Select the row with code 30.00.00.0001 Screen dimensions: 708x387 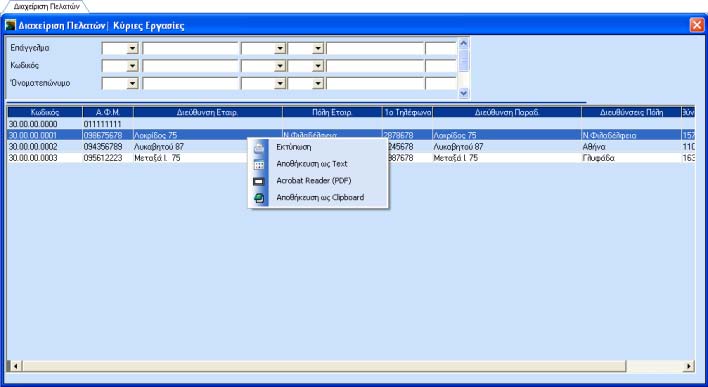coord(351,135)
